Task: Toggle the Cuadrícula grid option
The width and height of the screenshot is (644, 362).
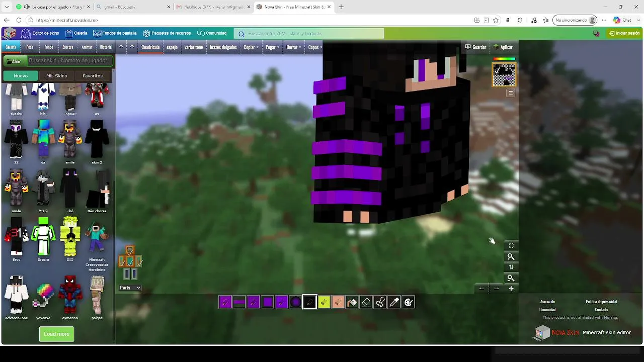Action: (x=150, y=47)
